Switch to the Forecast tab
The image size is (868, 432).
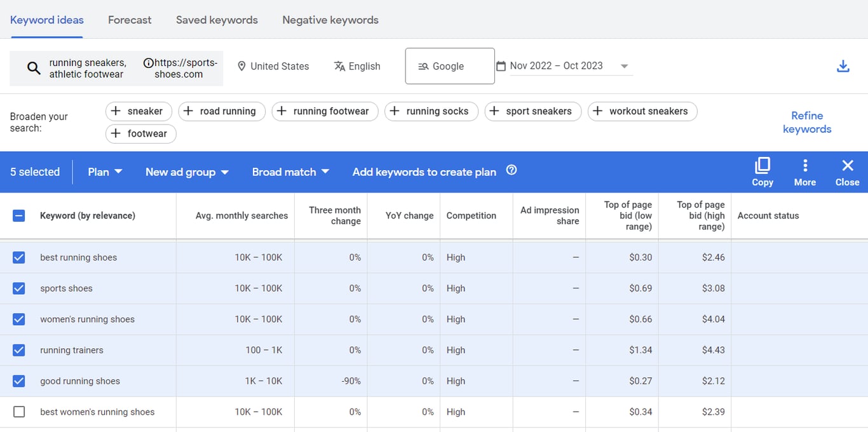coord(130,20)
